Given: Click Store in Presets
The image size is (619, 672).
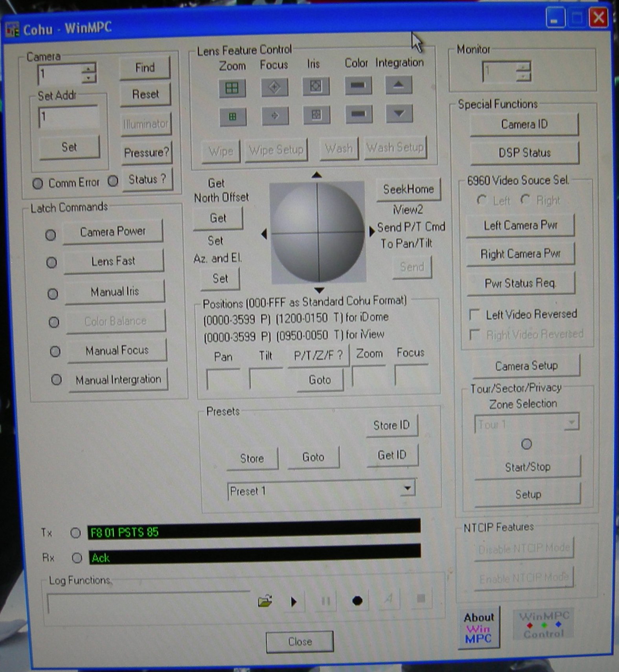Looking at the screenshot, I should point(252,458).
